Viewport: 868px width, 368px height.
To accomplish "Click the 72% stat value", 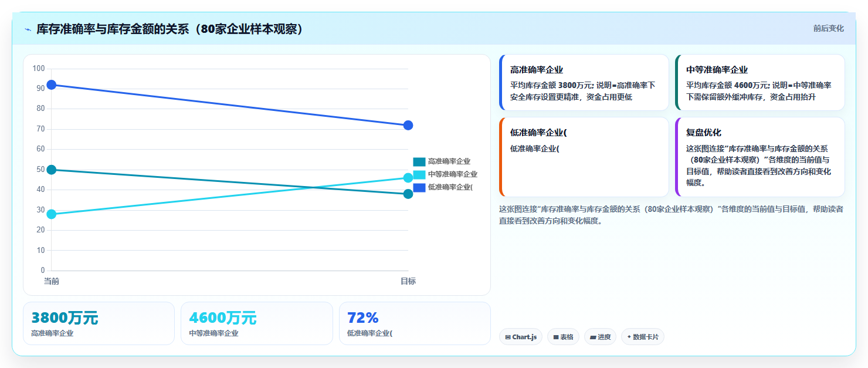I will (x=363, y=318).
